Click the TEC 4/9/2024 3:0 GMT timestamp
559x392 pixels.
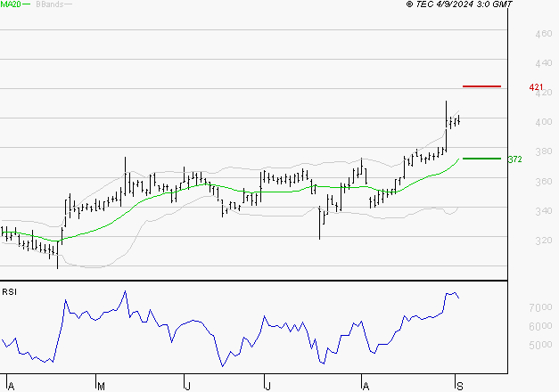point(459,4)
